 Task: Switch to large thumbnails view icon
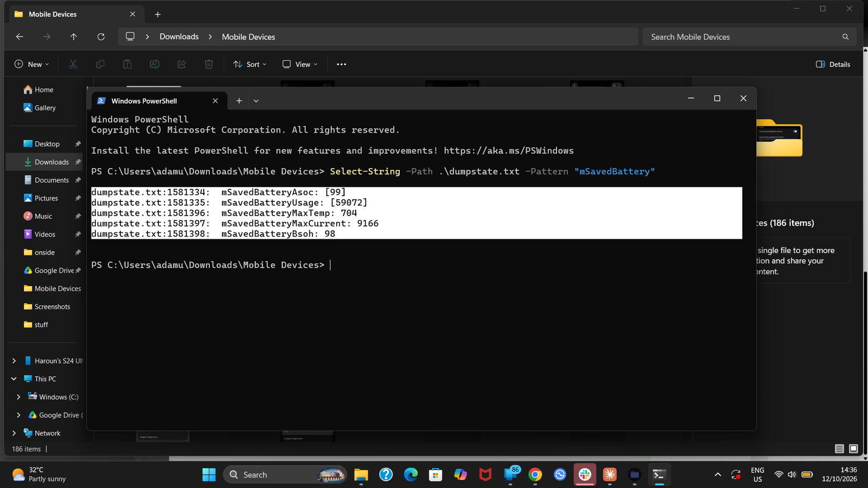(853, 449)
